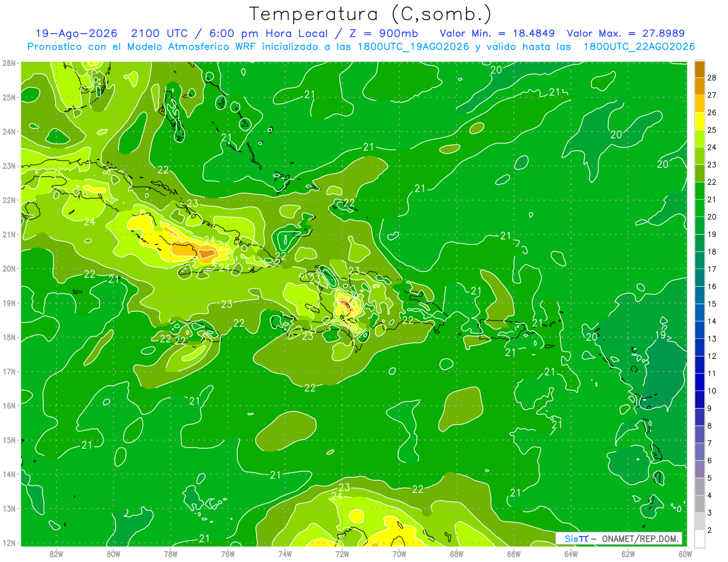Click legend value 12 on color scale
This screenshot has width=728, height=562.
pyautogui.click(x=713, y=356)
